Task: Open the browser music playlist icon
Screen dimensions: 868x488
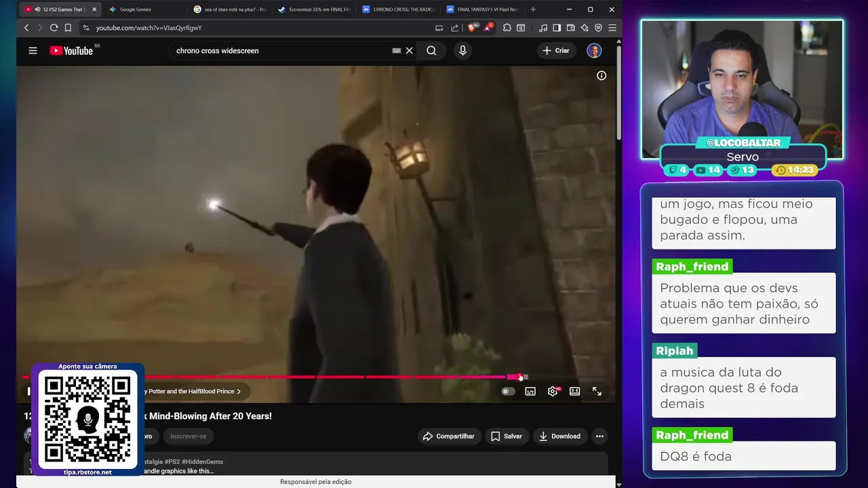Action: (x=543, y=28)
